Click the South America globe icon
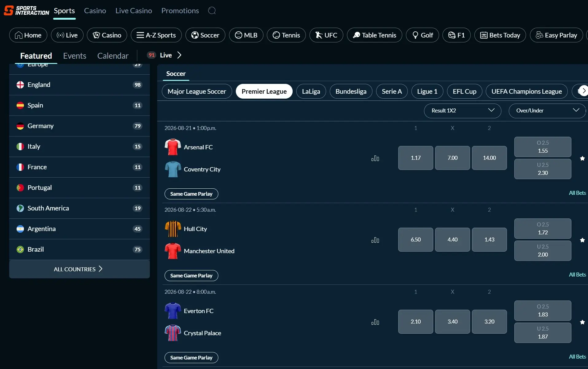Viewport: 588px width, 369px height. [x=20, y=208]
